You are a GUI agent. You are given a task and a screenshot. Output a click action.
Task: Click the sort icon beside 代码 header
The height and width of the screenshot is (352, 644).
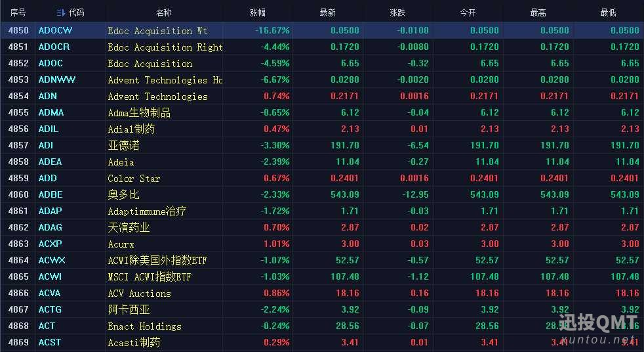coord(60,13)
